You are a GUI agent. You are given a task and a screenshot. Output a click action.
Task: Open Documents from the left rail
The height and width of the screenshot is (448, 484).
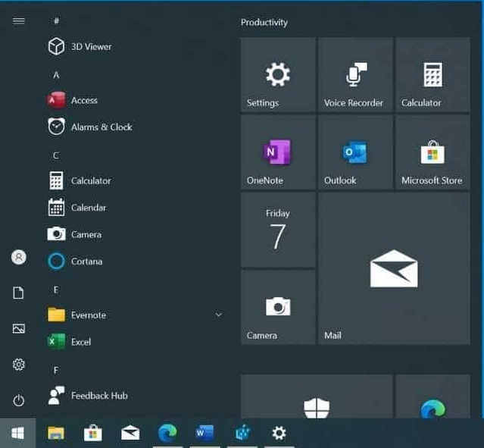[18, 293]
